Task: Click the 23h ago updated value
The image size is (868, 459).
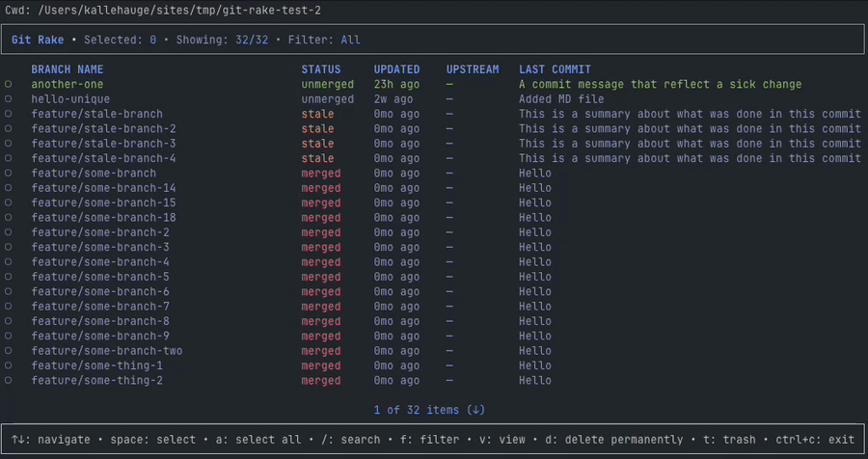Action: (397, 85)
